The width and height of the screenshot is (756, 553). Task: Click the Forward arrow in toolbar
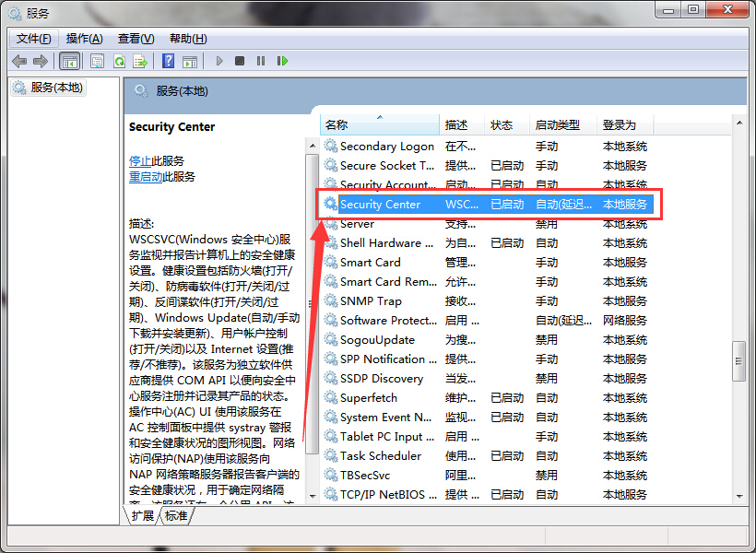(40, 61)
